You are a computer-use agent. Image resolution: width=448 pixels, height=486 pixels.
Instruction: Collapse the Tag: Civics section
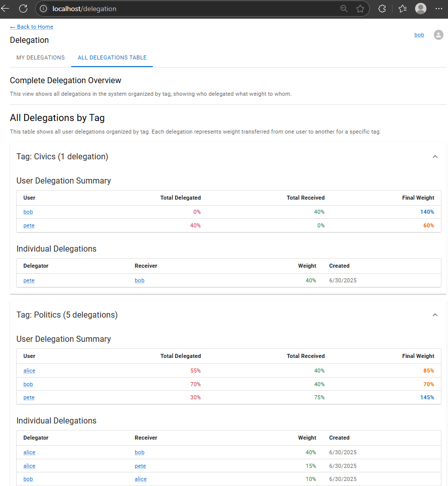[x=435, y=156]
